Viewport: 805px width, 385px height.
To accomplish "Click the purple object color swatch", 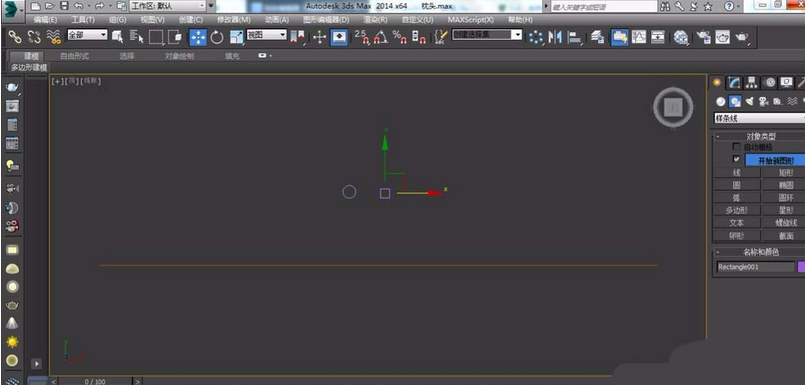I will (801, 267).
